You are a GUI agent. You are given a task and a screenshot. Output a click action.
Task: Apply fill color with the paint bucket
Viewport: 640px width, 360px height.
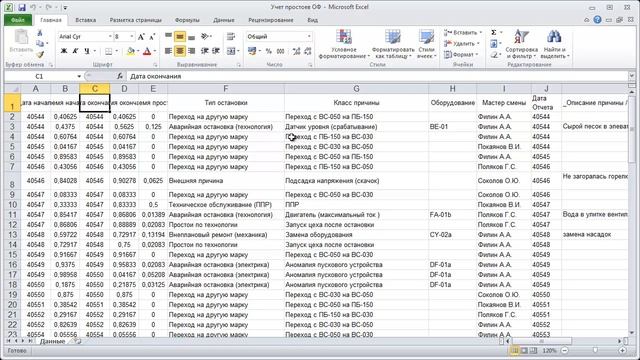click(x=131, y=51)
